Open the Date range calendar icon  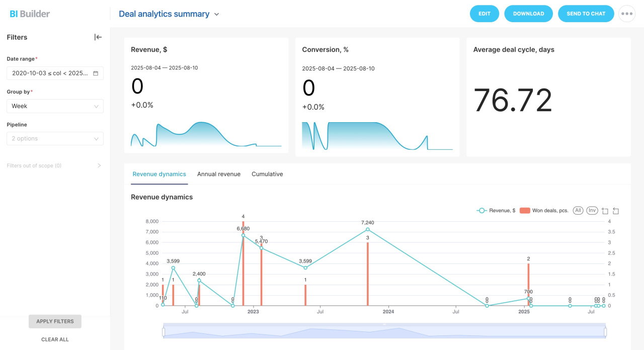[96, 73]
